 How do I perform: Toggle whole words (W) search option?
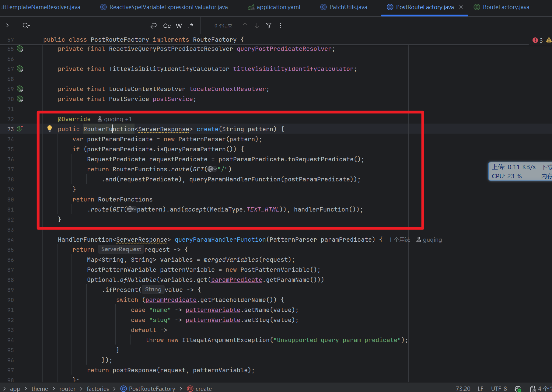click(x=179, y=26)
